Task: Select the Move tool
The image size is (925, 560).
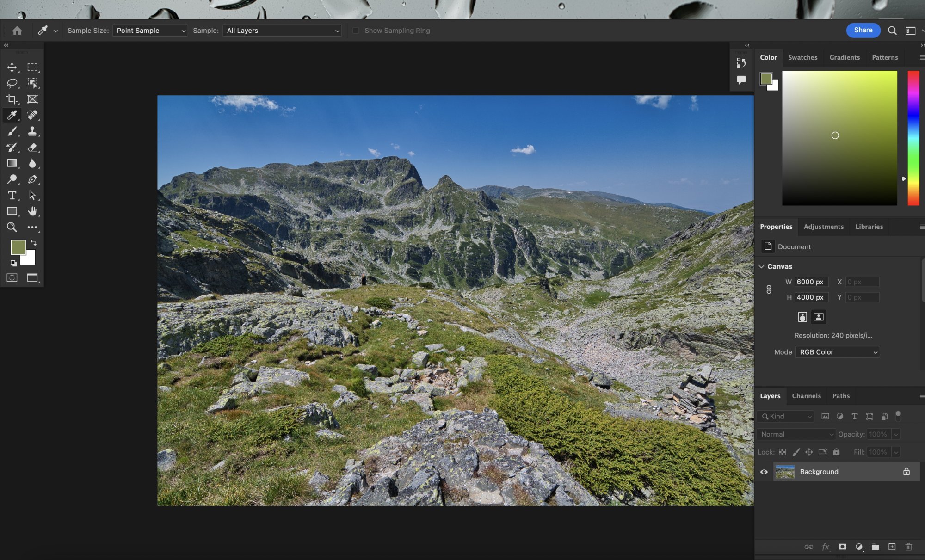Action: tap(12, 67)
